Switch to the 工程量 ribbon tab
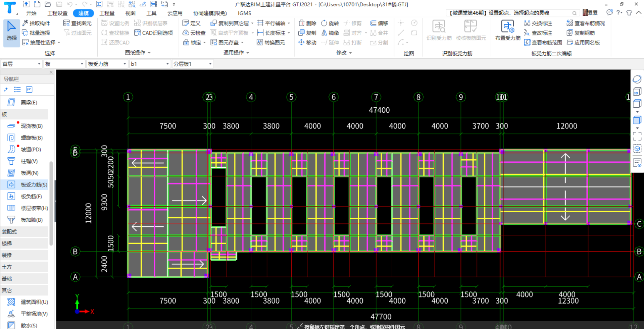The height and width of the screenshot is (329, 644). click(107, 13)
